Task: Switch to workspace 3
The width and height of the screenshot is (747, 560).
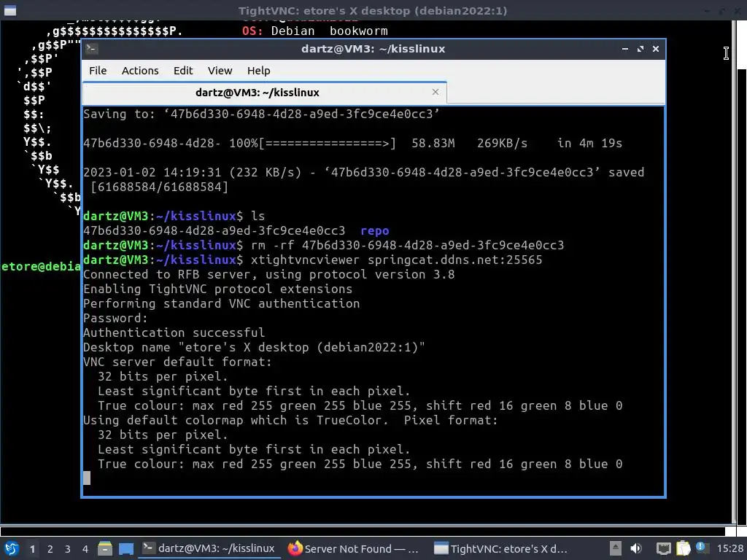Action: 68,549
